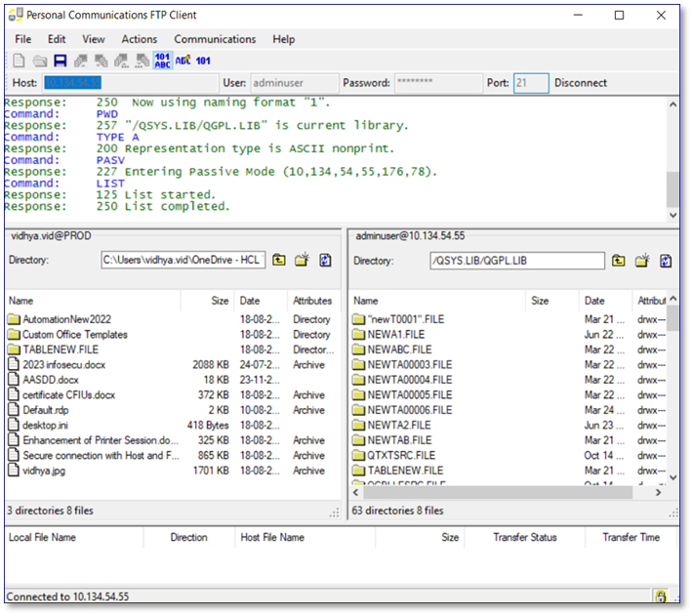
Task: Go up one level in remote directory
Action: coord(618,261)
